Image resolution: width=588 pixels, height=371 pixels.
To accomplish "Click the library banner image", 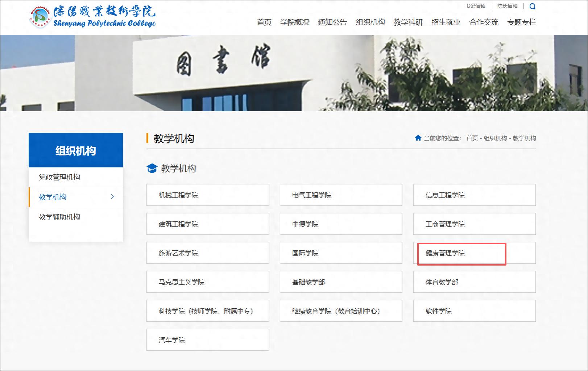I will point(294,73).
